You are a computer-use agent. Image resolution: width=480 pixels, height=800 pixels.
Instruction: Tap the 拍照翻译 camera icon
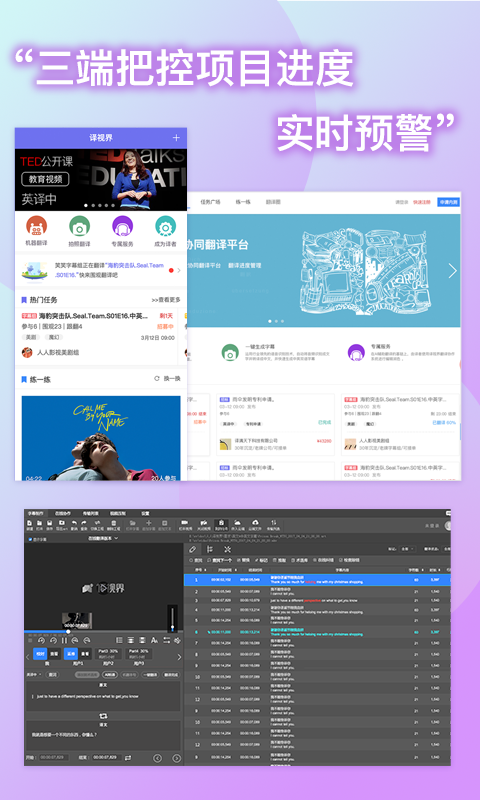[80, 226]
